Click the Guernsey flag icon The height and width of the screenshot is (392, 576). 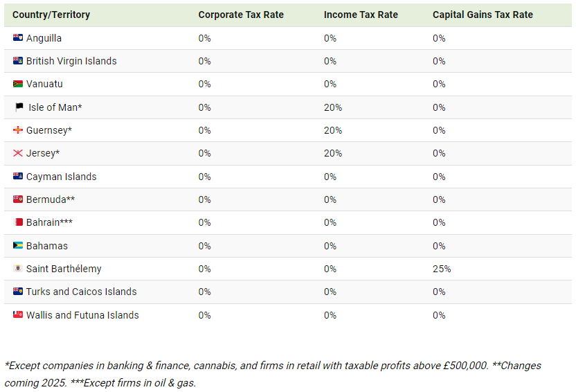point(18,130)
